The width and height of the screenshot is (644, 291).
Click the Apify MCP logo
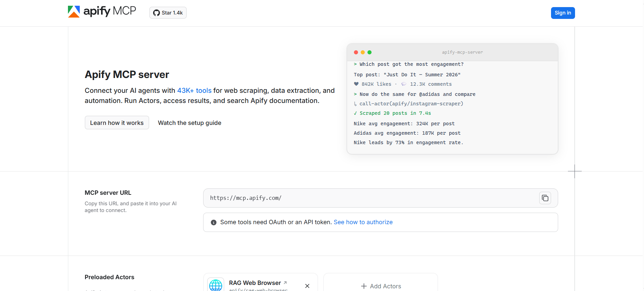[x=102, y=11]
